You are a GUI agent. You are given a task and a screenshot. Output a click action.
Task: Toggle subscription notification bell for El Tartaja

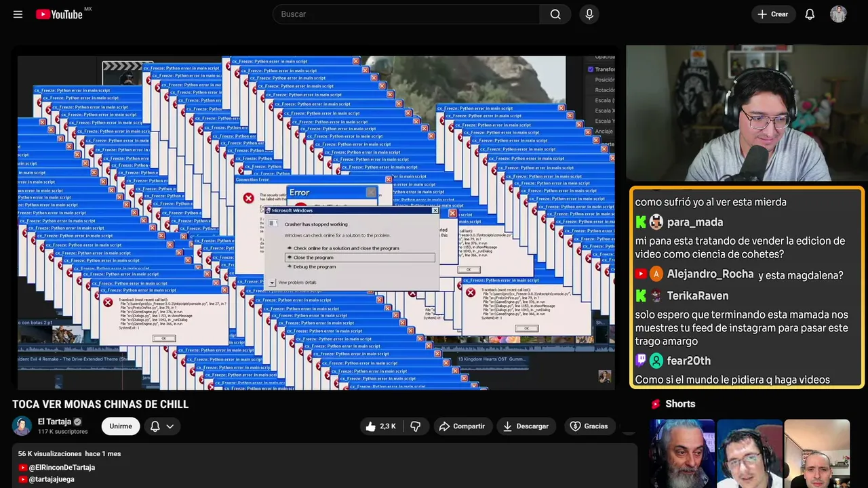click(155, 426)
